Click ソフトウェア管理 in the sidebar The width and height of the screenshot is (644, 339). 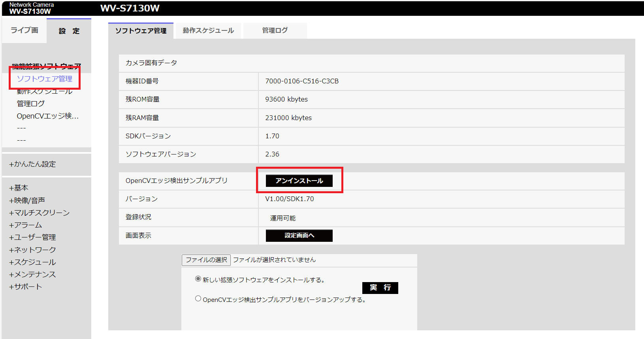[x=45, y=79]
